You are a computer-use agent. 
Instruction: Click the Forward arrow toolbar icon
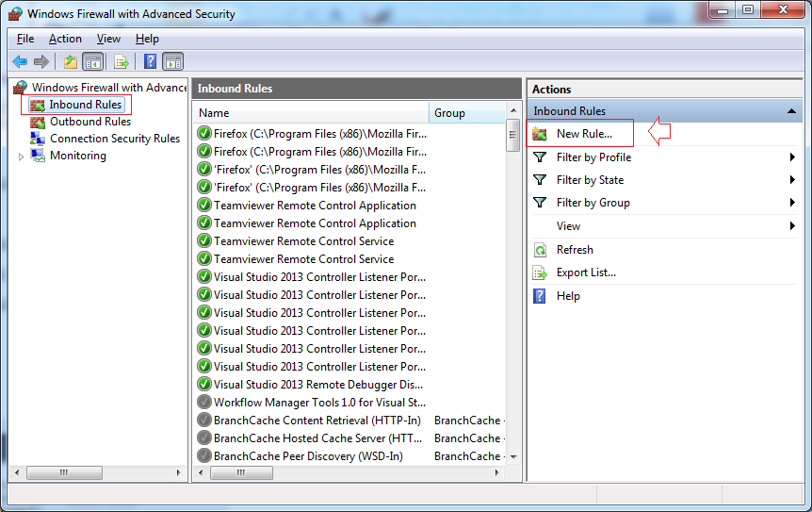tap(41, 61)
